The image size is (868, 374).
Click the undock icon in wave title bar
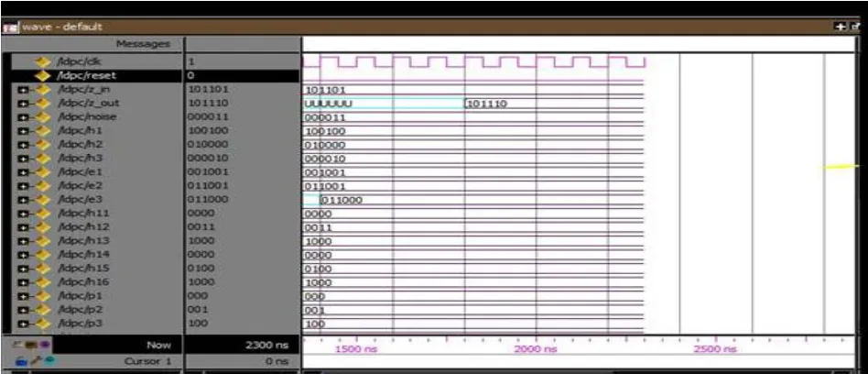[x=856, y=27]
